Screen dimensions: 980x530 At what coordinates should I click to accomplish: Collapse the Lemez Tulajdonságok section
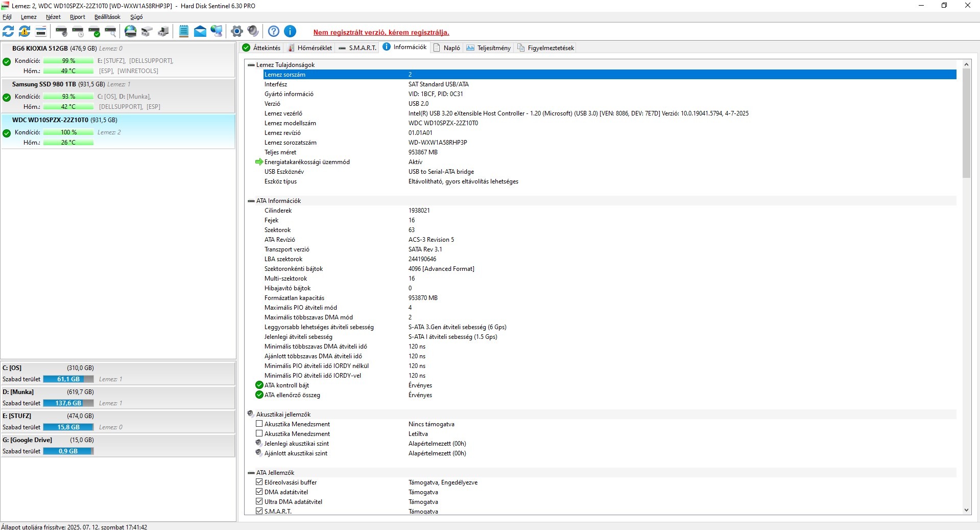(x=251, y=65)
